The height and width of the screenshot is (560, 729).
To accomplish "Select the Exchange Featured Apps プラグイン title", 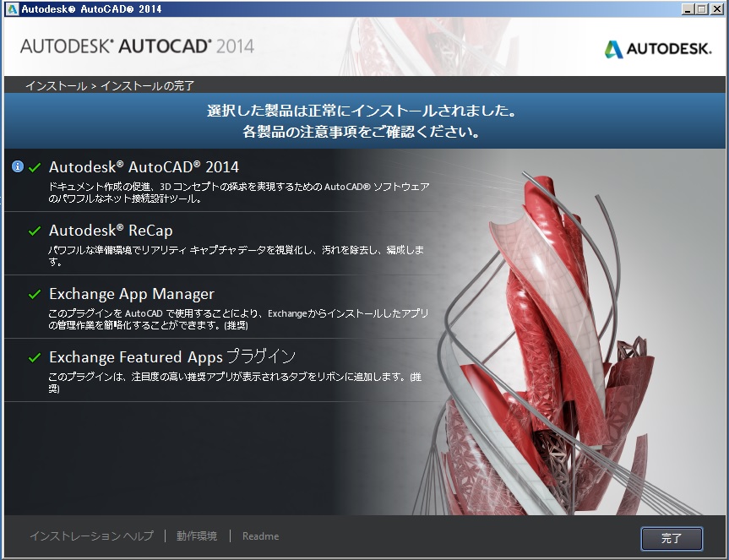I will coord(172,357).
